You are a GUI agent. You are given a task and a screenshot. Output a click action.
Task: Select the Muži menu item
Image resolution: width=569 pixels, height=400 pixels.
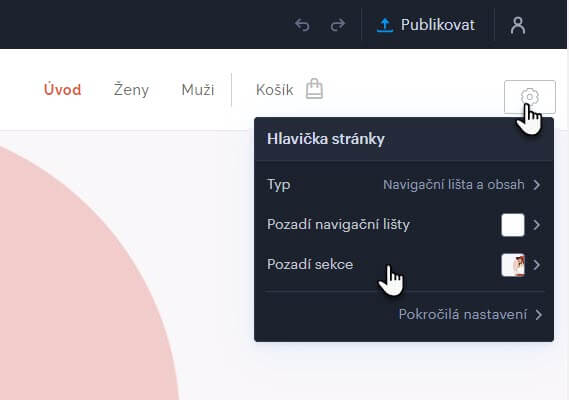198,89
